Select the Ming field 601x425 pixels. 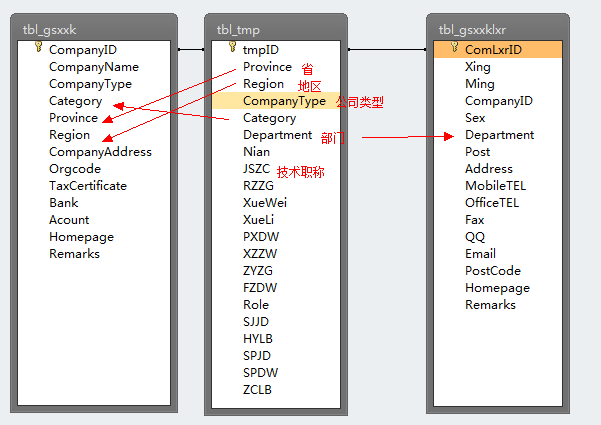tap(480, 84)
